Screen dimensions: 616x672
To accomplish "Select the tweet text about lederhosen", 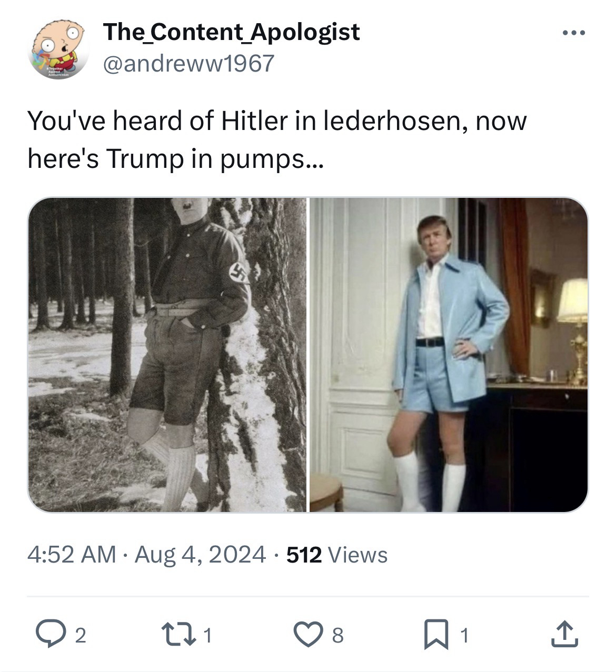I will coord(277,139).
